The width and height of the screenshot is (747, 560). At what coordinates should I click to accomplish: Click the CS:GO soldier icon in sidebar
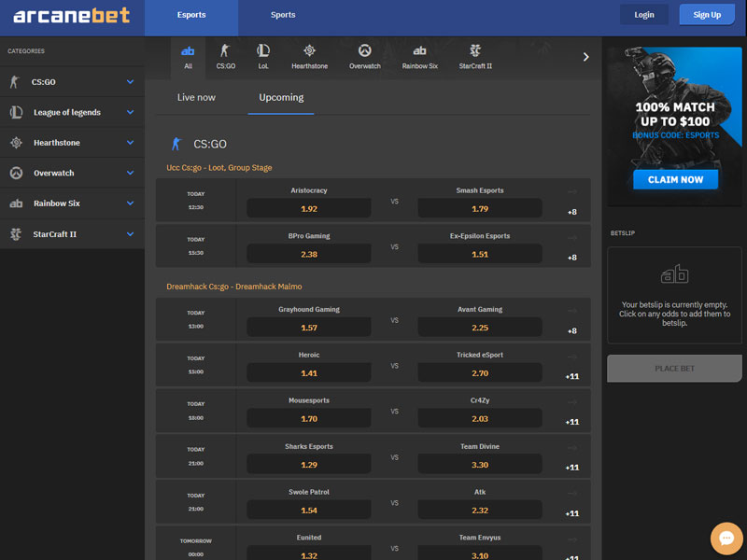15,82
